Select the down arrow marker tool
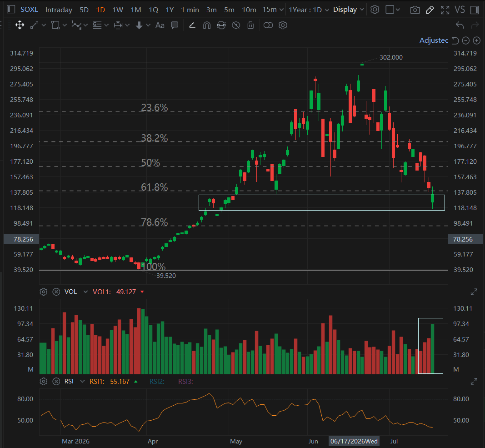The height and width of the screenshot is (448, 485). (x=139, y=25)
